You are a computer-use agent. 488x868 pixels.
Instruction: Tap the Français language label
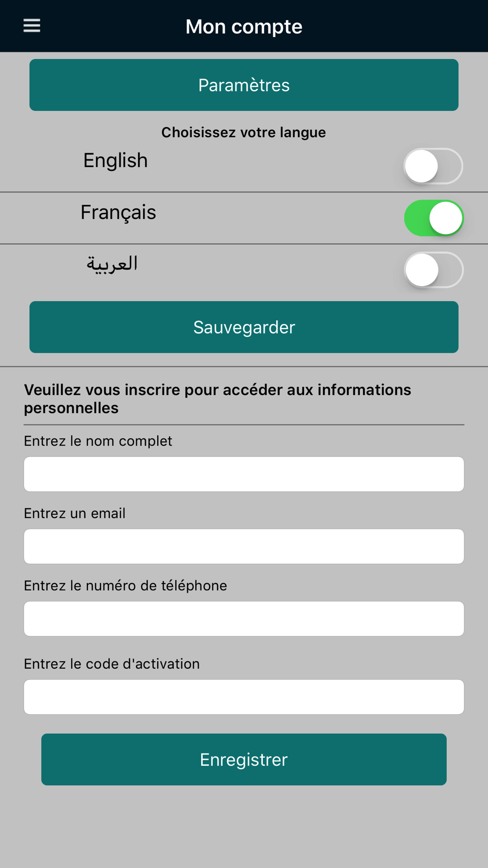118,213
